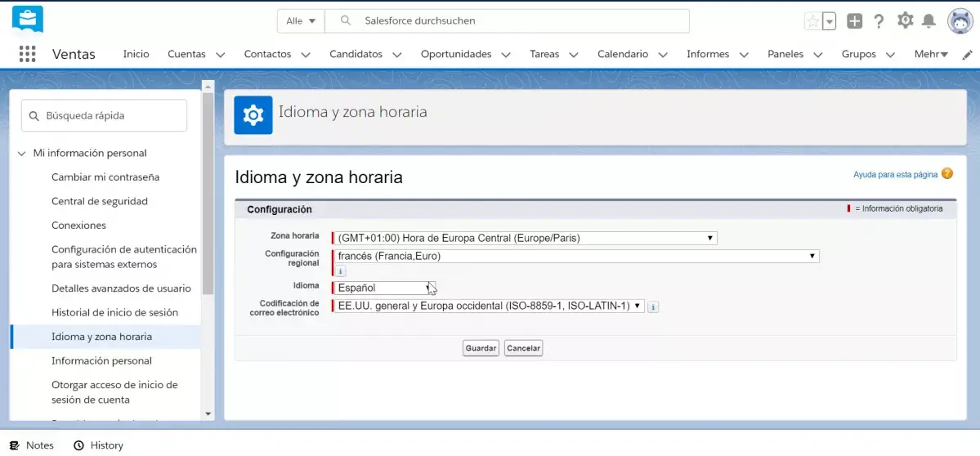Open the App Launcher grid icon

tap(28, 55)
